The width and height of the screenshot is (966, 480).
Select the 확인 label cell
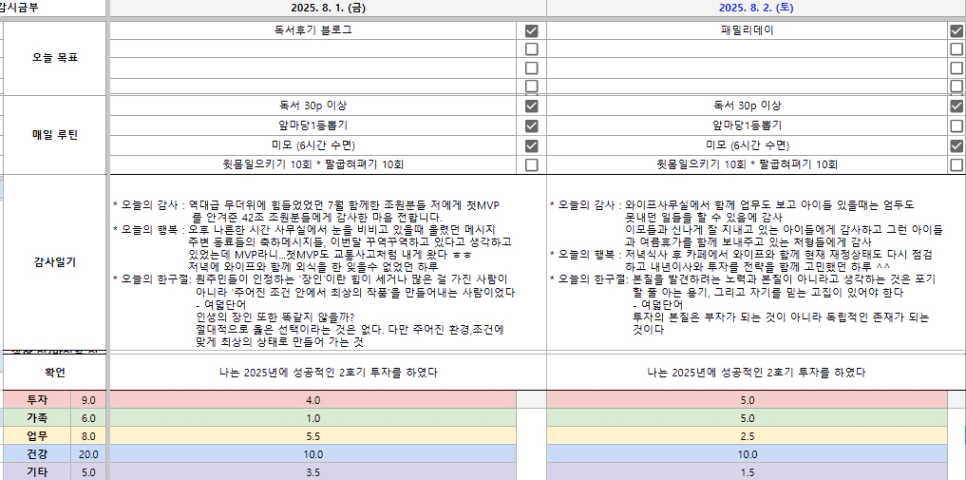55,372
